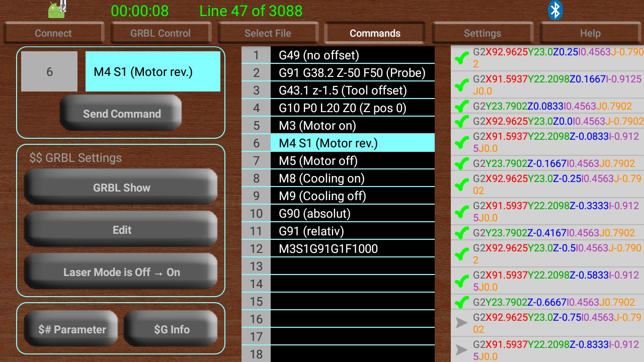This screenshot has height=362, width=644.
Task: Tap the Android milling app icon
Action: (x=56, y=10)
